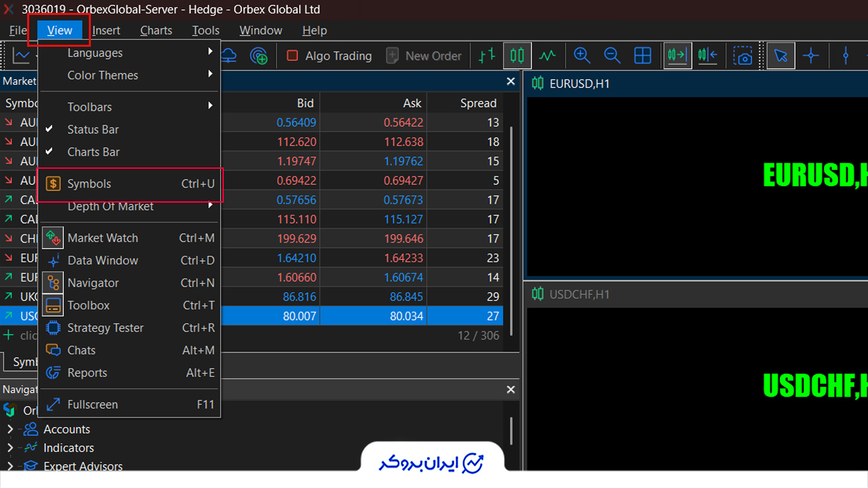Click the New Order button

pos(424,56)
